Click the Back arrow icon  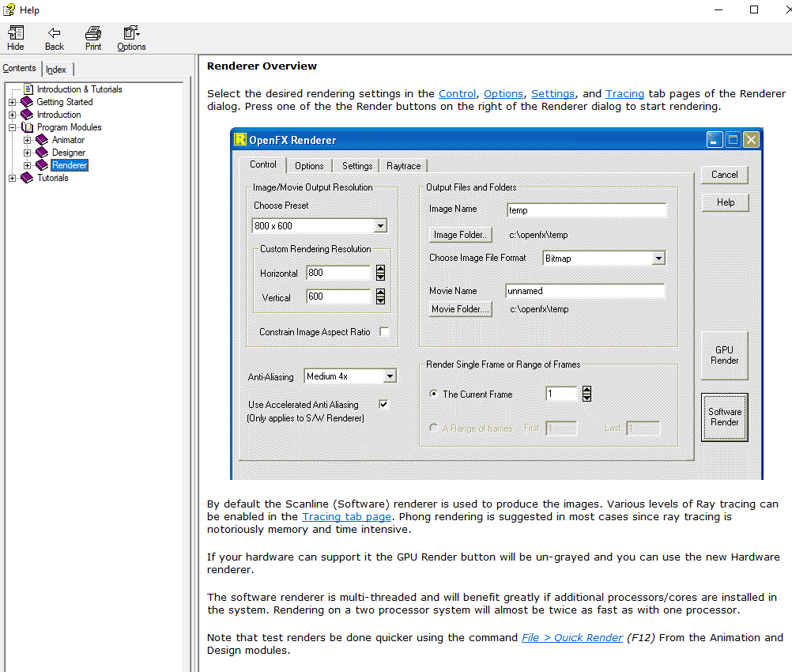pos(55,32)
